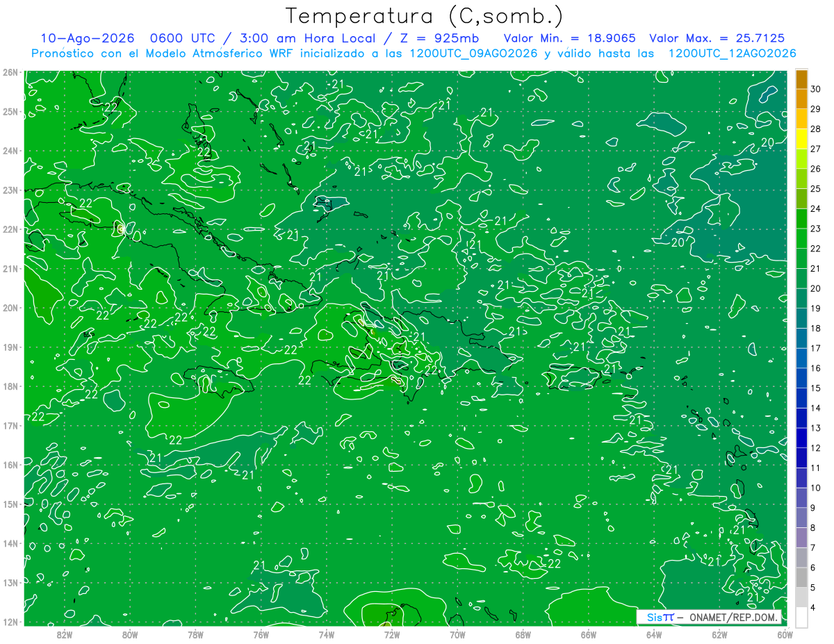Click the colorbar label "25"
This screenshot has width=834, height=644.
tap(815, 189)
